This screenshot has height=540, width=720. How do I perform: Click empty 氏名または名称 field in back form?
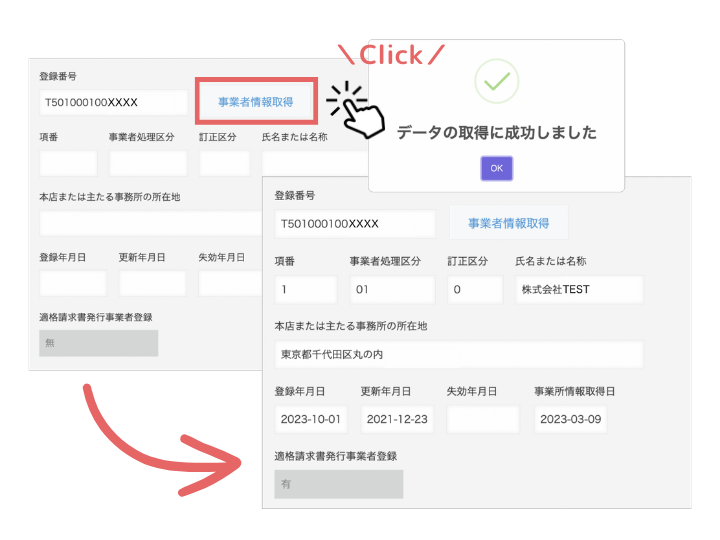tap(315, 163)
